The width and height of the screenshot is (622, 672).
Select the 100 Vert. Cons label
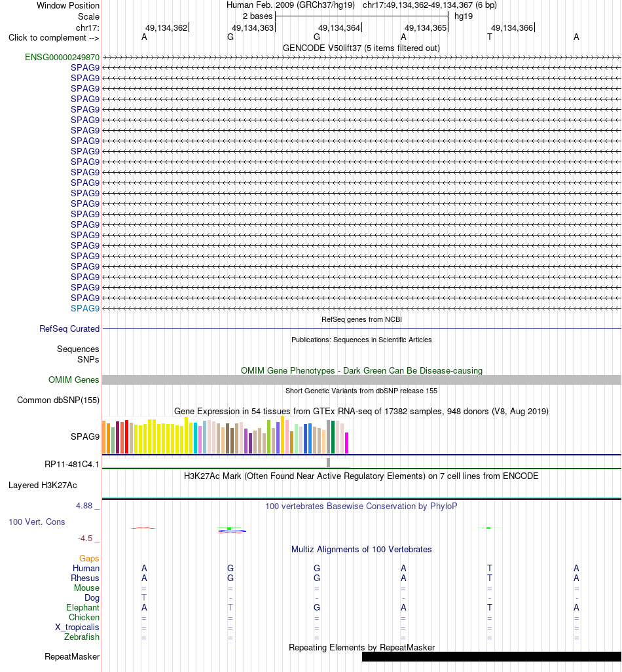point(37,522)
